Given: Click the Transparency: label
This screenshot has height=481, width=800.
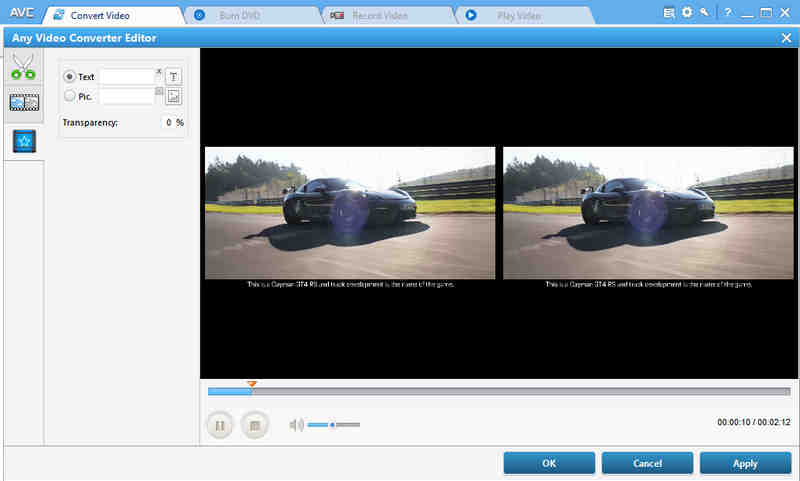Looking at the screenshot, I should coord(90,122).
